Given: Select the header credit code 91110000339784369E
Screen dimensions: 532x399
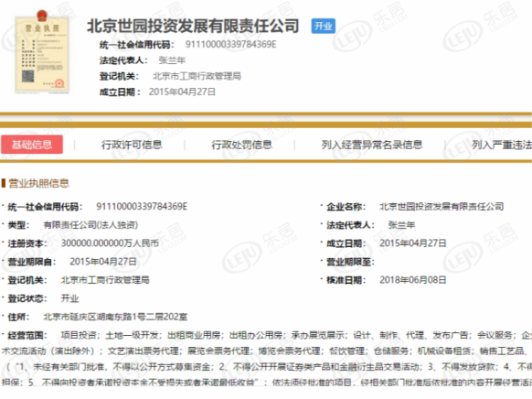Looking at the screenshot, I should click(x=230, y=45).
